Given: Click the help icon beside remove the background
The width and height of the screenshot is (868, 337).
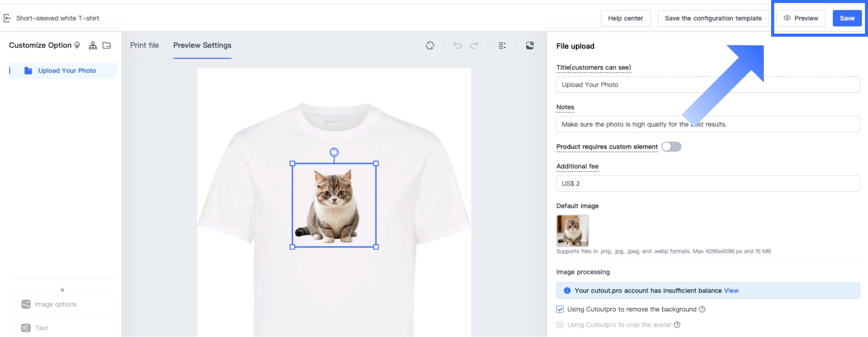Looking at the screenshot, I should [x=702, y=309].
